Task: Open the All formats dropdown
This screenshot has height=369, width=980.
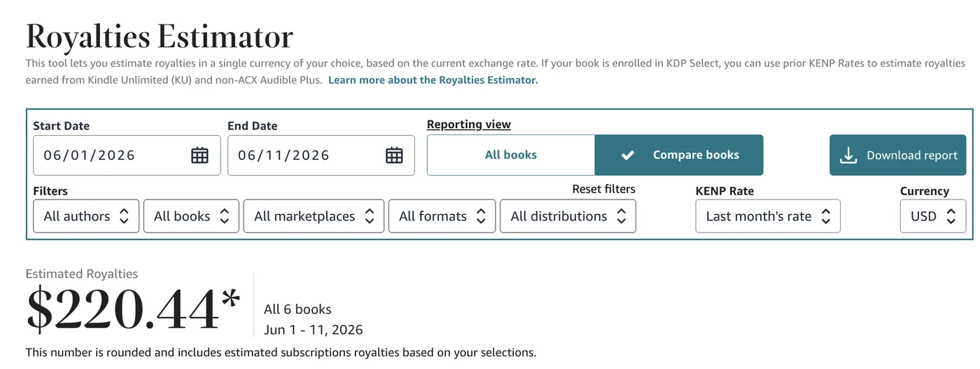Action: coord(442,216)
